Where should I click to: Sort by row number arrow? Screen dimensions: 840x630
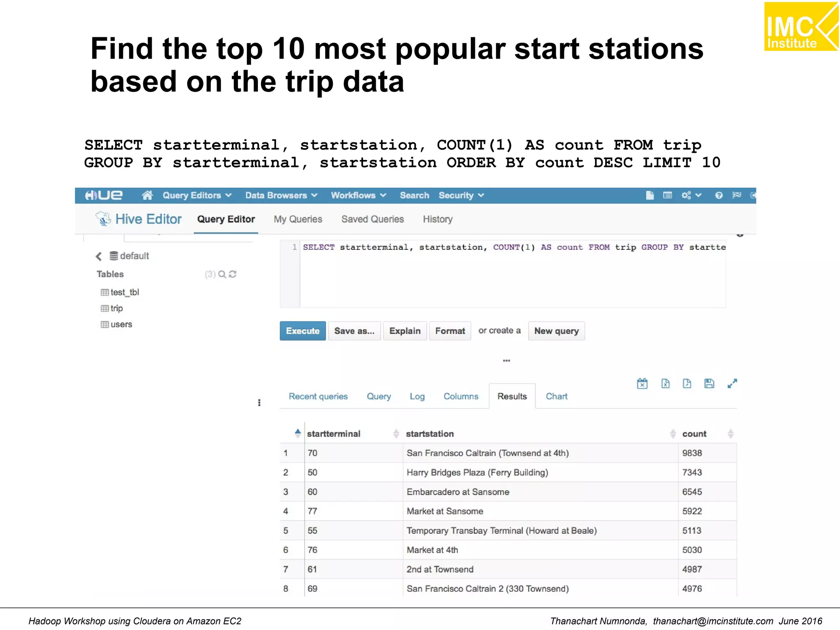[x=298, y=434]
